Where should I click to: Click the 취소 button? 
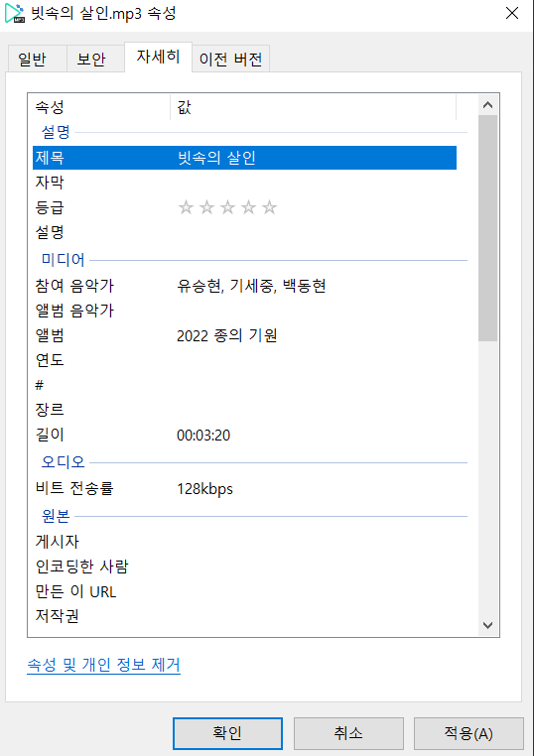coord(348,733)
